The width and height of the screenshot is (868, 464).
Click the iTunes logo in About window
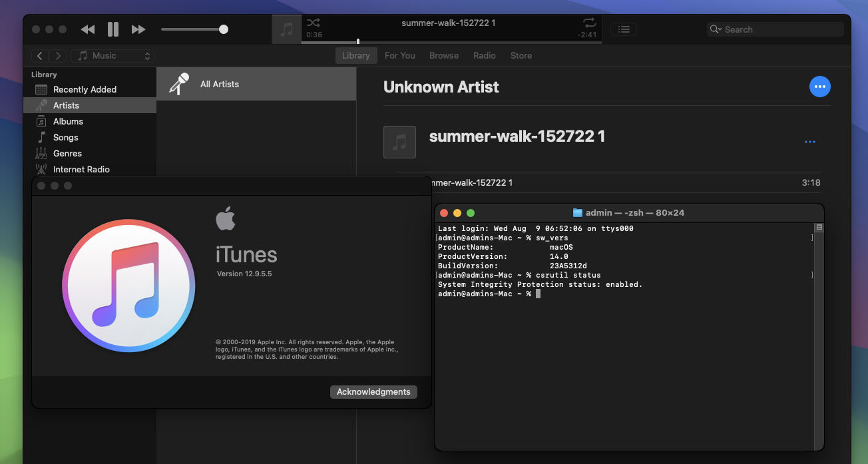coord(128,286)
